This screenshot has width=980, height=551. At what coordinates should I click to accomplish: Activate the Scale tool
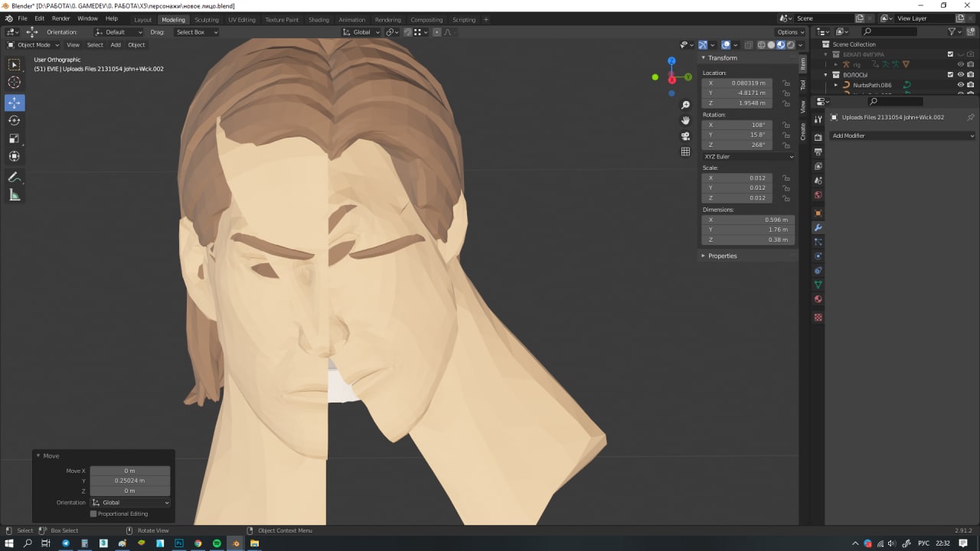click(15, 139)
